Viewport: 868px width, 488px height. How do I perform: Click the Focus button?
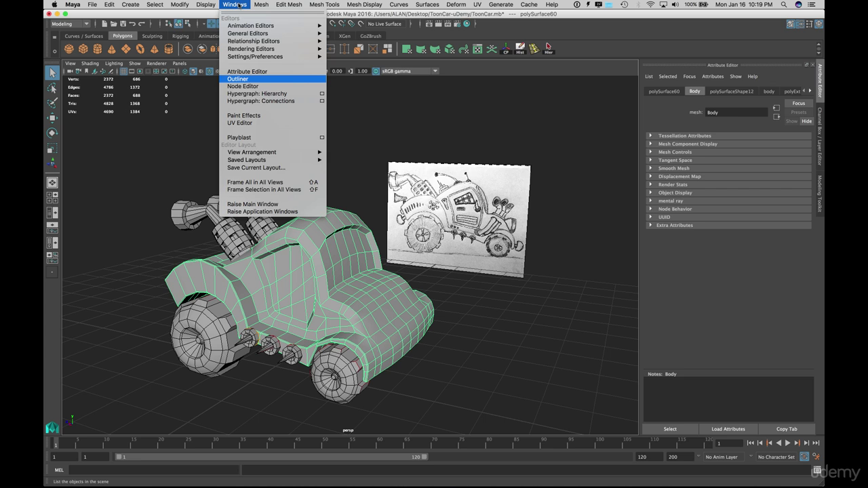pyautogui.click(x=799, y=104)
